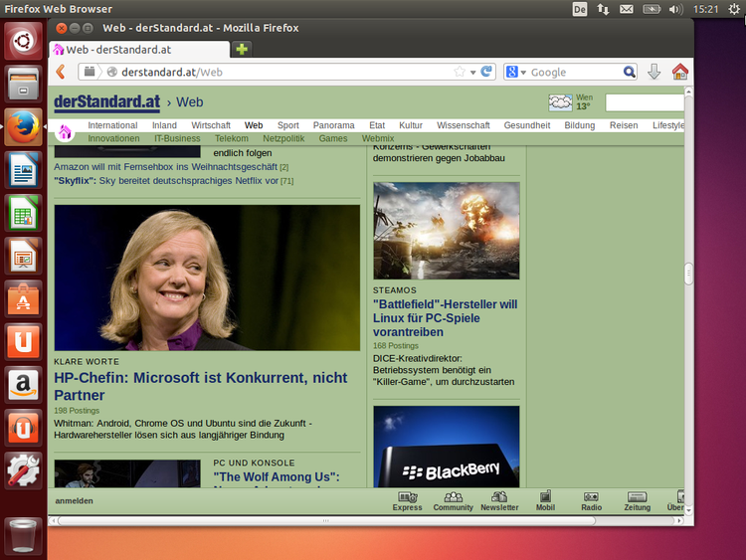Image resolution: width=746 pixels, height=560 pixels.
Task: Reload the page with the refresh icon
Action: pyautogui.click(x=486, y=72)
